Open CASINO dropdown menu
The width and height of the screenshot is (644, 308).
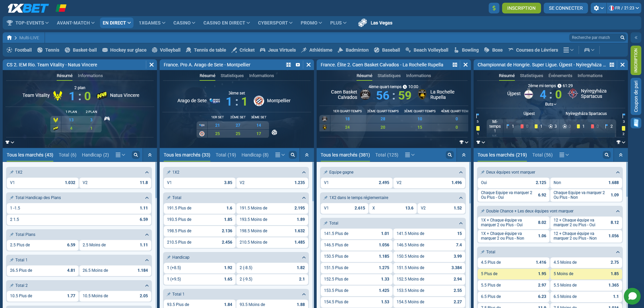click(184, 23)
